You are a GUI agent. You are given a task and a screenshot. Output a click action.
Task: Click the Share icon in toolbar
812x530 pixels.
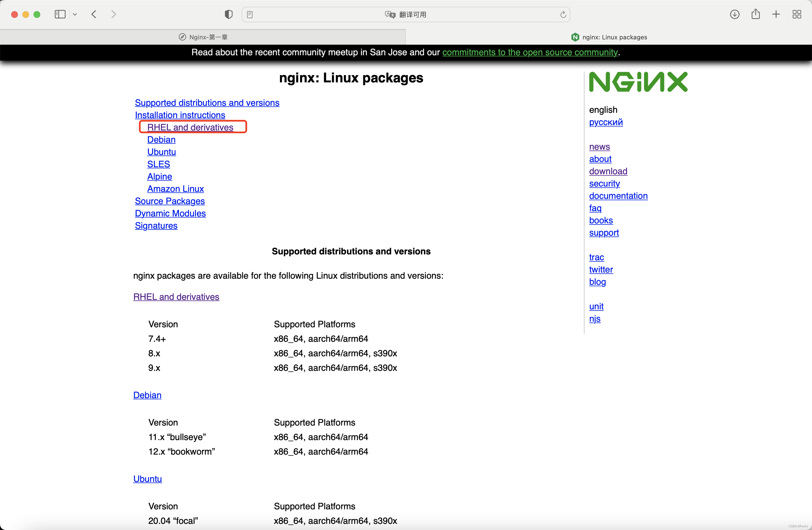[x=755, y=14]
